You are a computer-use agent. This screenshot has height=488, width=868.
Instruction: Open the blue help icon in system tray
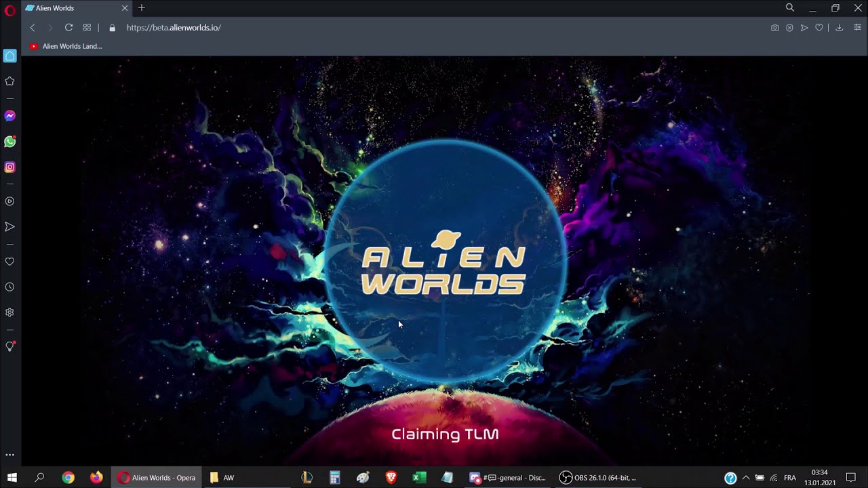click(730, 478)
